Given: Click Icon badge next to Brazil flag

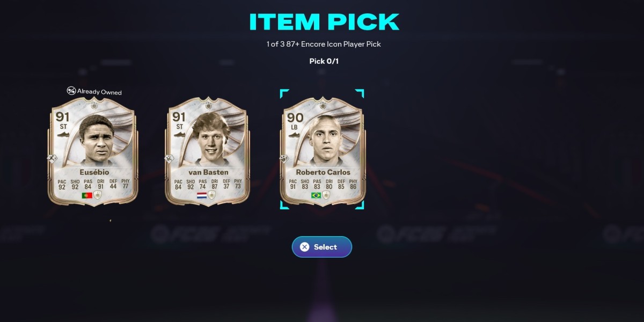Looking at the screenshot, I should (x=326, y=195).
